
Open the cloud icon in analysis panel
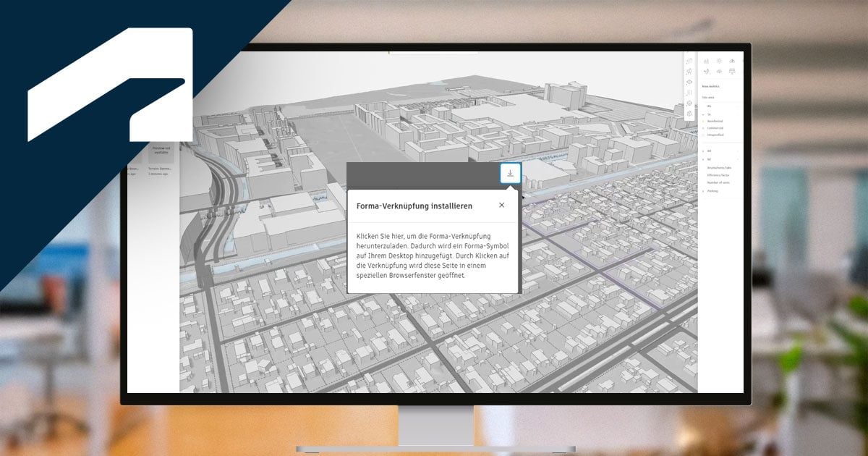732,61
